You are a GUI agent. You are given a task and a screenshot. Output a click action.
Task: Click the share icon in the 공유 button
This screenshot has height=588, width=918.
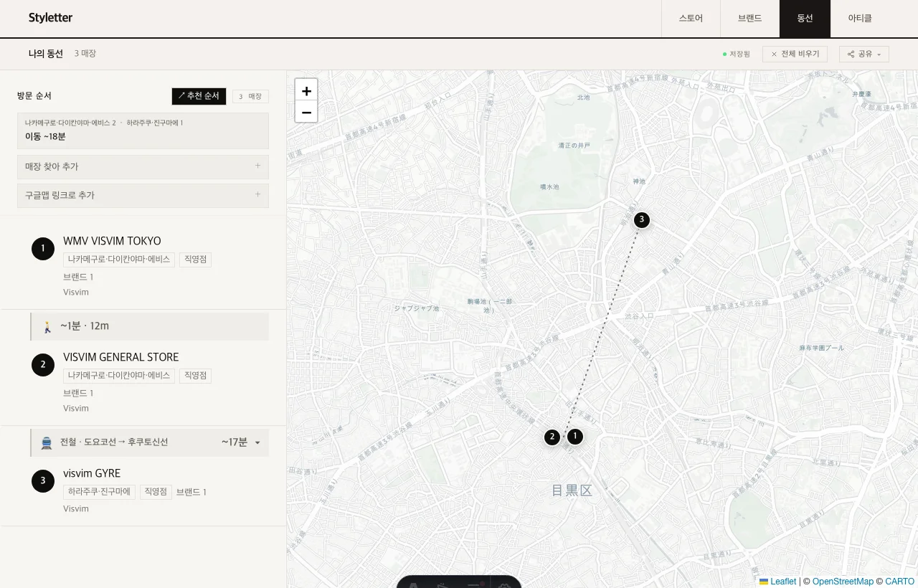coord(851,54)
